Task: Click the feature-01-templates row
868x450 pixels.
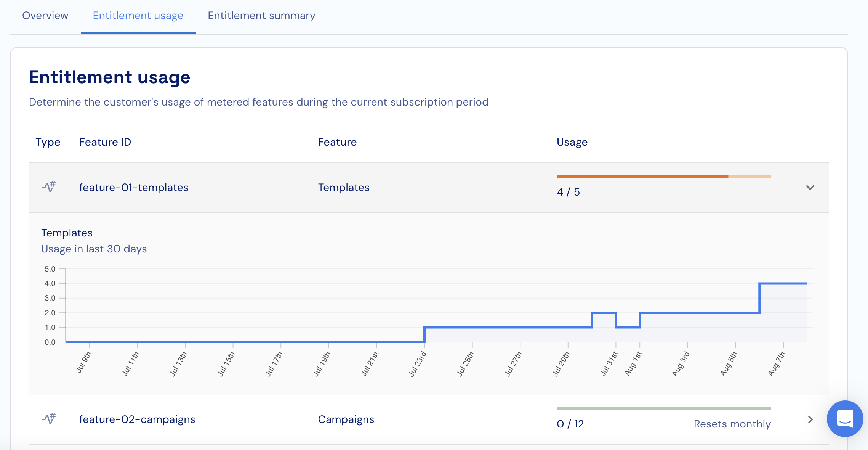Action: point(134,188)
